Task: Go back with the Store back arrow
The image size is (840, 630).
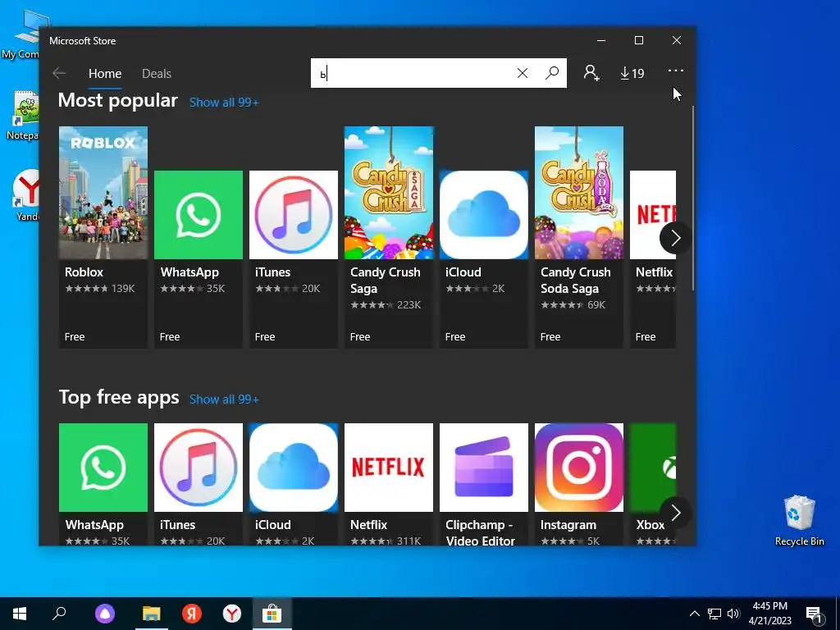Action: tap(59, 73)
